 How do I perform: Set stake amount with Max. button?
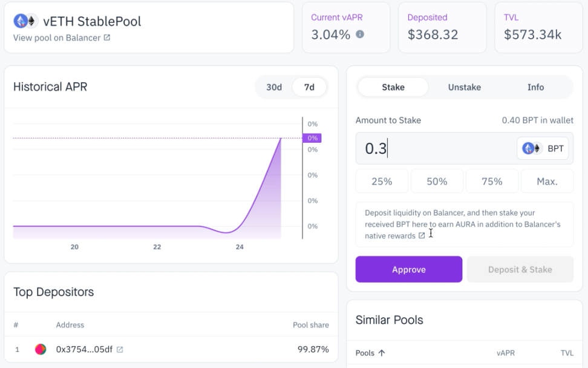(547, 181)
